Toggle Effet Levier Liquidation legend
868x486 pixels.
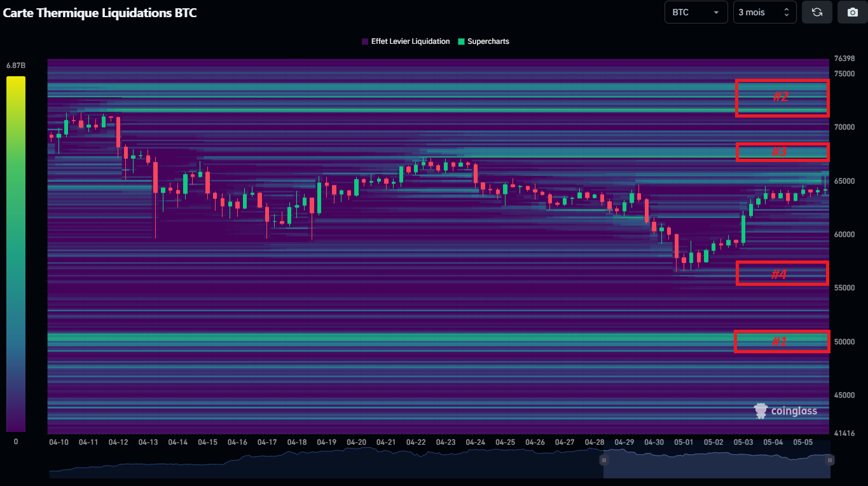pos(406,41)
